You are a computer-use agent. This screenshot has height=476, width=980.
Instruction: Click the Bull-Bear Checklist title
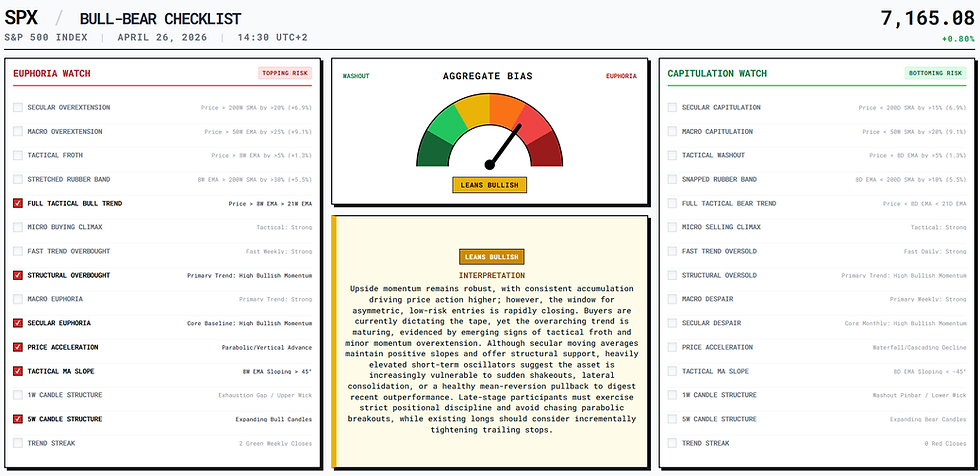[x=160, y=19]
